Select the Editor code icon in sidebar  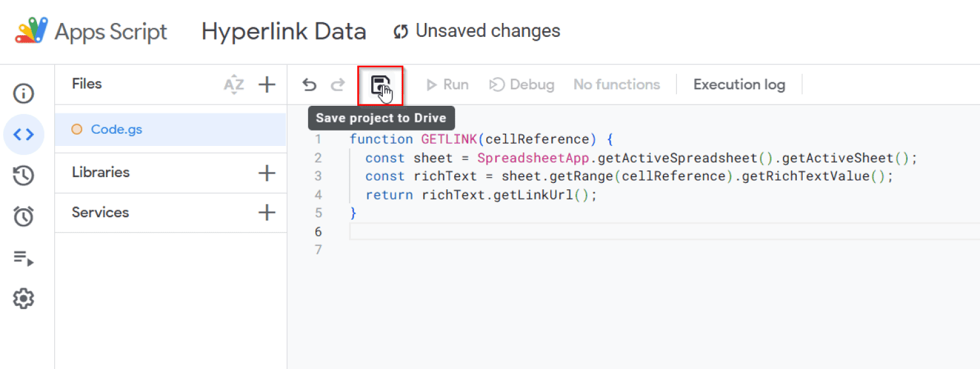click(x=24, y=134)
